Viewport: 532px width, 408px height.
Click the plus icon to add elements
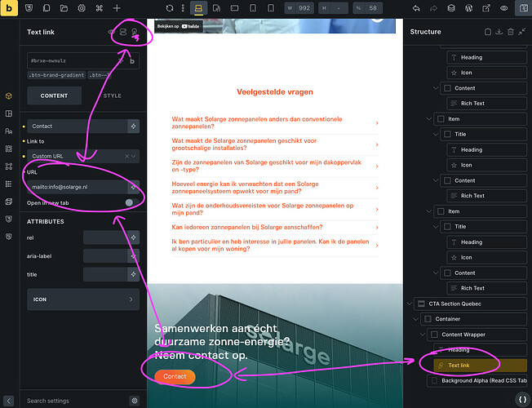click(117, 8)
